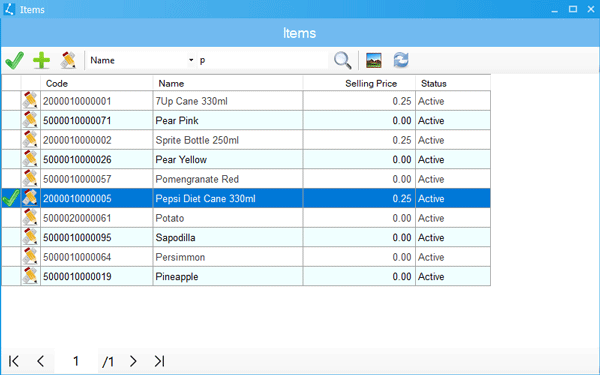The width and height of the screenshot is (600, 375).
Task: Close the Items window
Action: [591, 9]
